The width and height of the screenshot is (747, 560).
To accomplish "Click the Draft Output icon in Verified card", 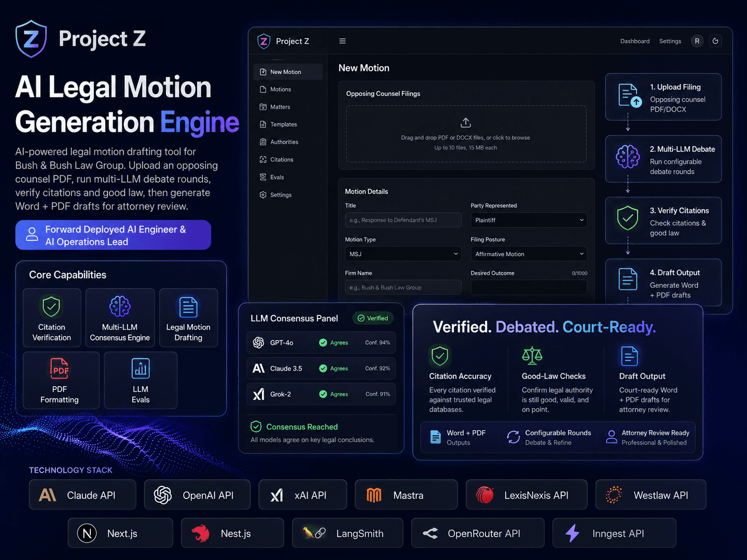I will [x=629, y=355].
